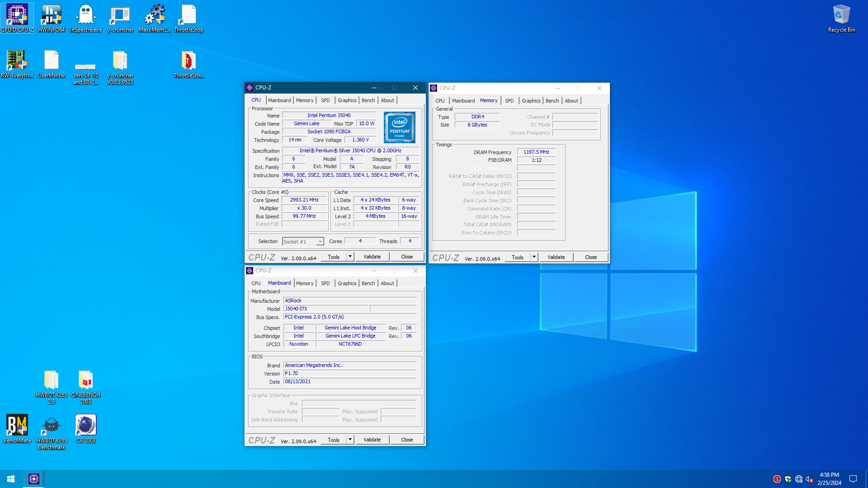Screen dimensions: 868x488
Task: Click Close button in CPU window
Action: point(407,257)
